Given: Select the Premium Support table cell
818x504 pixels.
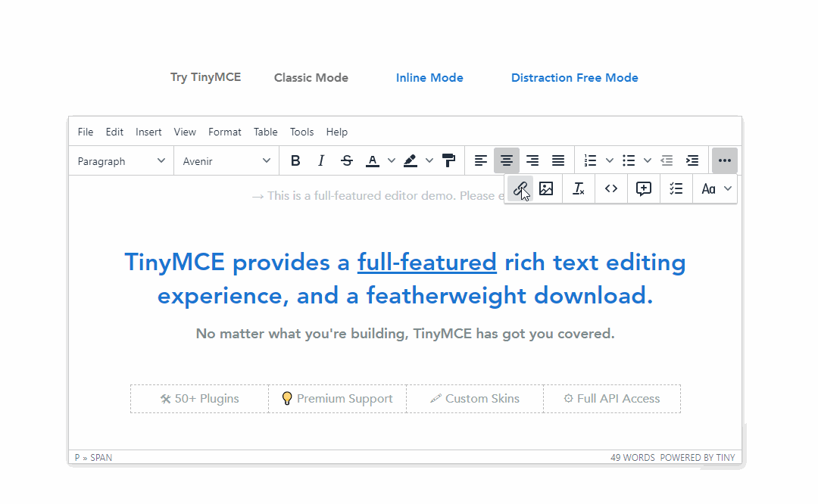Looking at the screenshot, I should pos(338,399).
